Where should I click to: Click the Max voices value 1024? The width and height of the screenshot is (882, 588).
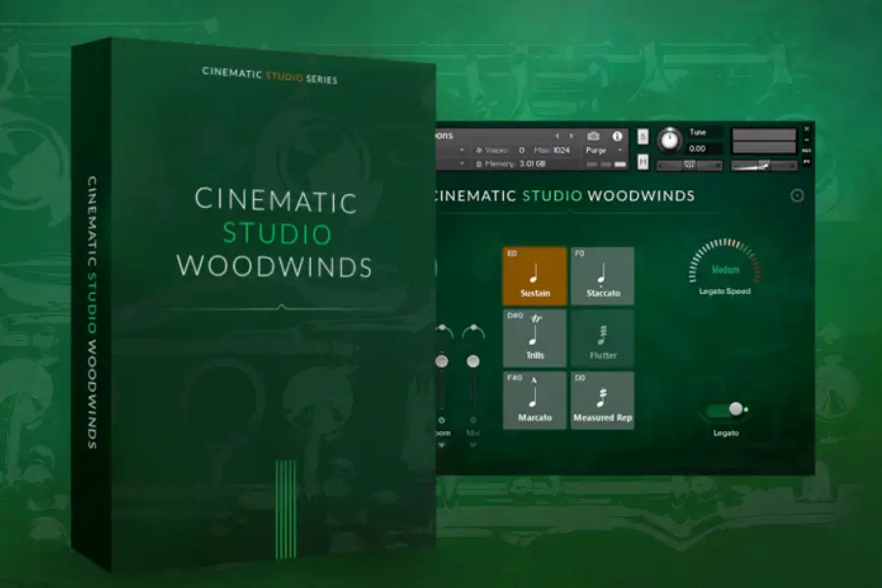tap(561, 150)
